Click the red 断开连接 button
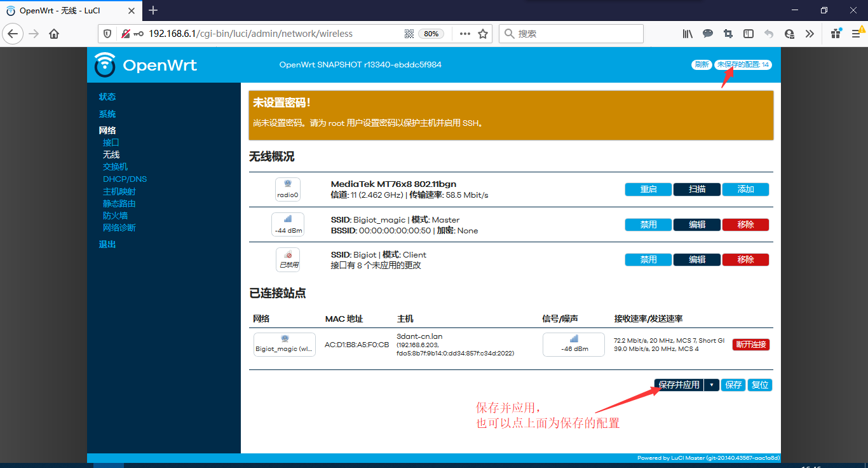This screenshot has width=868, height=468. (x=751, y=345)
